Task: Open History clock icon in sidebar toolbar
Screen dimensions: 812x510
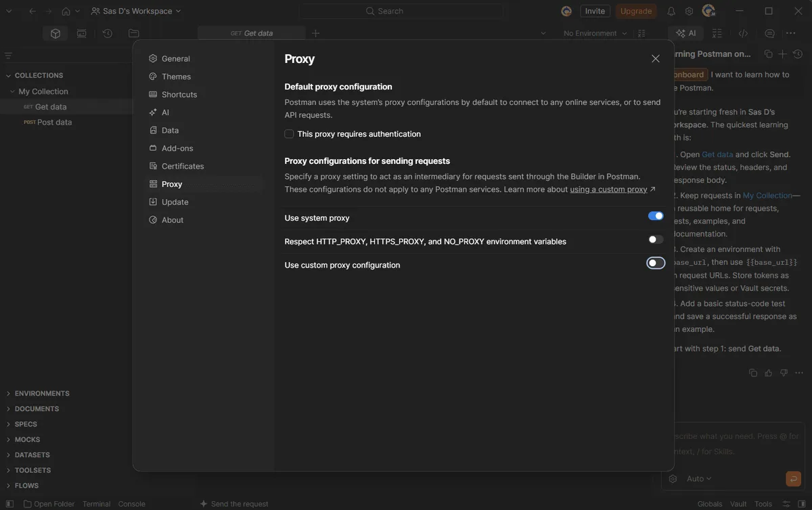Action: click(x=107, y=33)
